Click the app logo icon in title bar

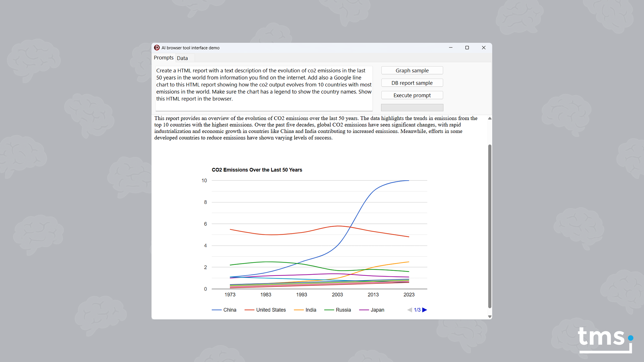pos(157,48)
